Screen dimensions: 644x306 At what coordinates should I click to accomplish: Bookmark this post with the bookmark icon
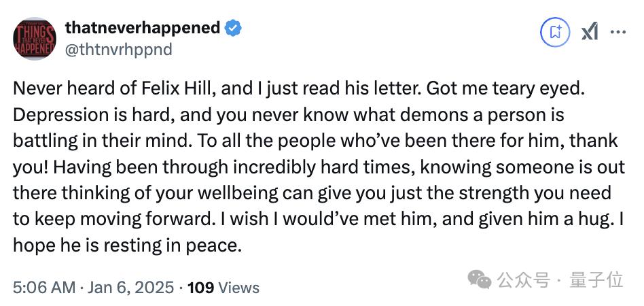[x=555, y=31]
